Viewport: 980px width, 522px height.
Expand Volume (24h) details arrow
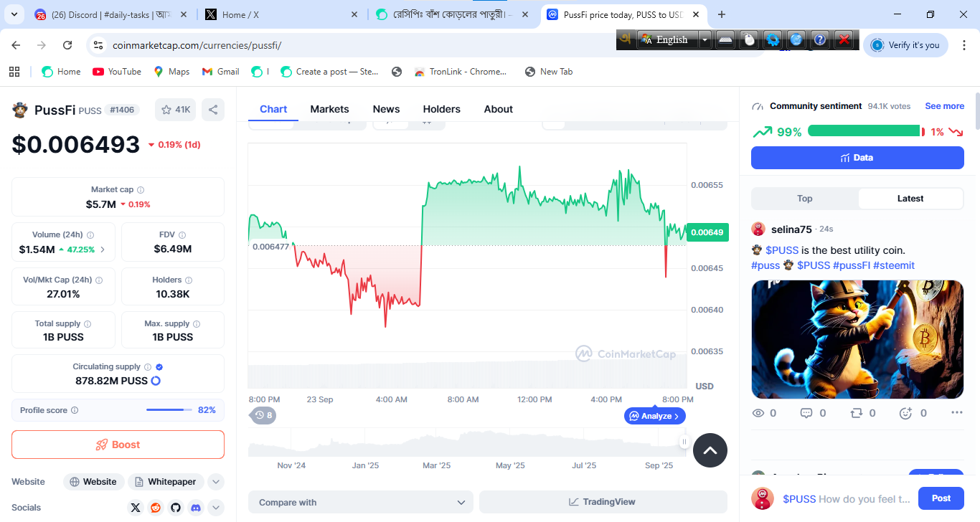[103, 250]
